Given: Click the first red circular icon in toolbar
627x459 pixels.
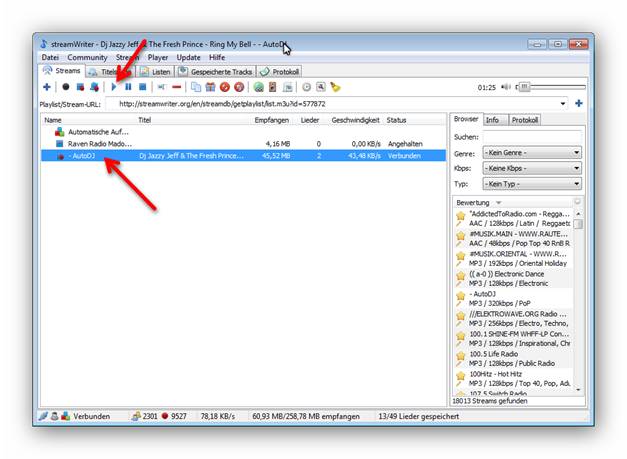Looking at the screenshot, I should (x=225, y=87).
